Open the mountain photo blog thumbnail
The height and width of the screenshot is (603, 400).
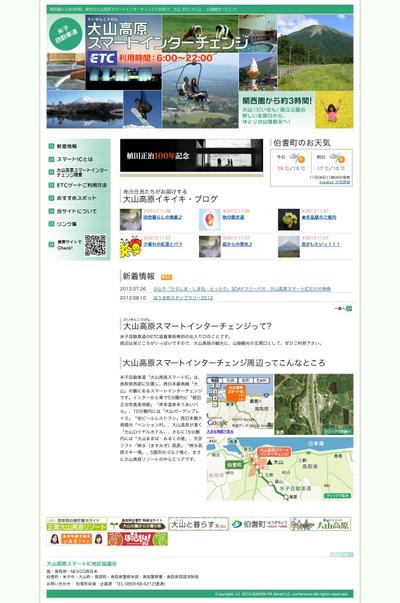[289, 247]
